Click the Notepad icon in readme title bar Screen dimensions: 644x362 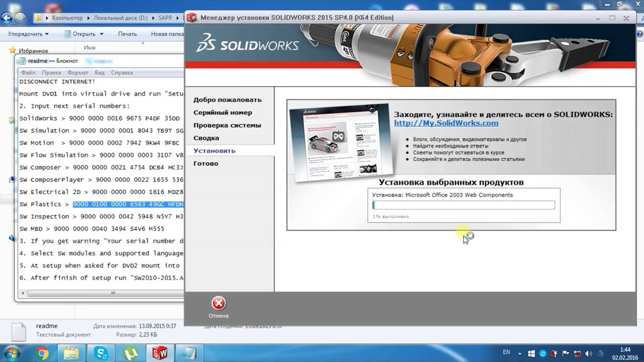pos(22,61)
